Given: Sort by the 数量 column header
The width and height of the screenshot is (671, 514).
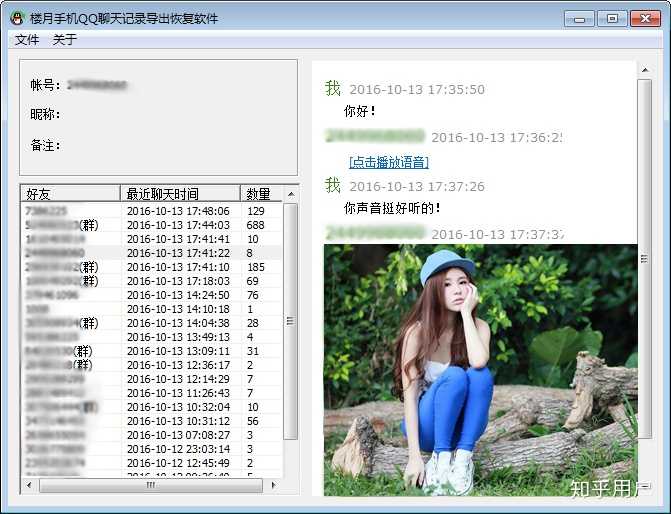Looking at the screenshot, I should point(261,193).
